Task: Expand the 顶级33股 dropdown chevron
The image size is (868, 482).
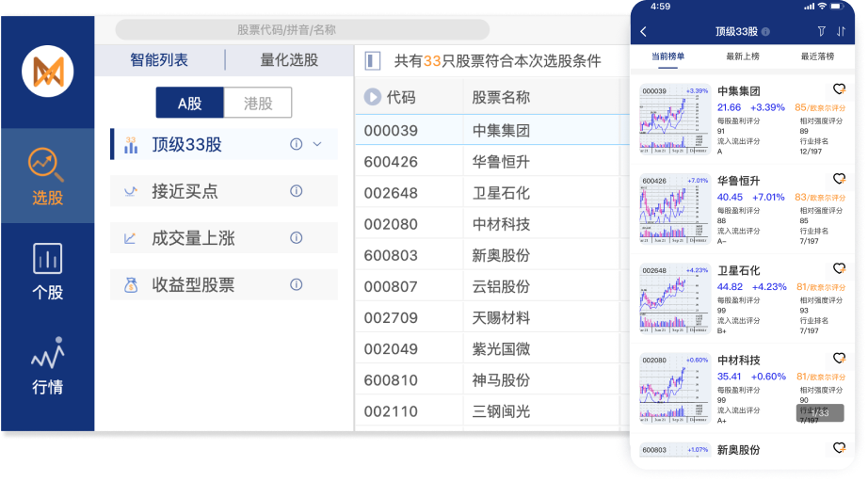Action: coord(317,144)
